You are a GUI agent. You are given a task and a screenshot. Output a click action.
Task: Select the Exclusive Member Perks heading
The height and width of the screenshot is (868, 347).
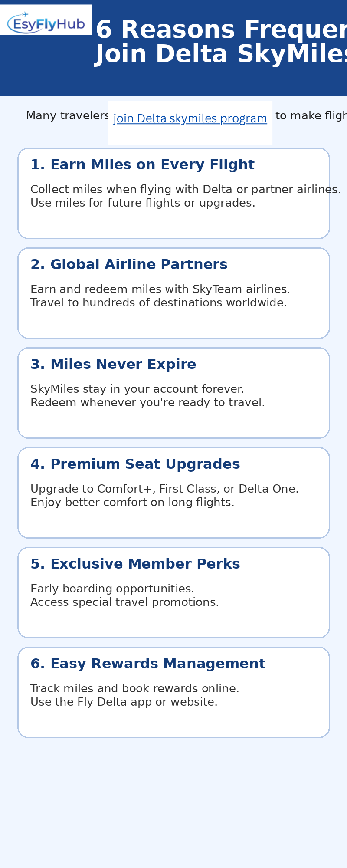coord(135,564)
